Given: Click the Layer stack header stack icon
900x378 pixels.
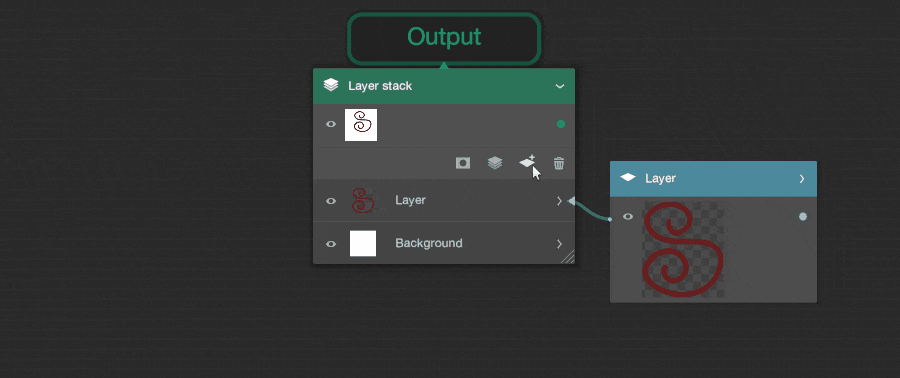Looking at the screenshot, I should (x=331, y=85).
